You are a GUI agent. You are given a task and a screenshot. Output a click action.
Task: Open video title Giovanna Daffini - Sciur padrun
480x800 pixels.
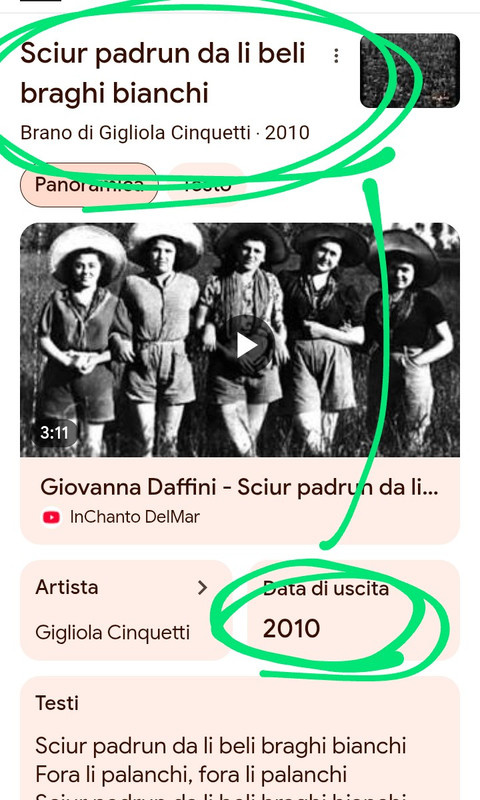point(239,487)
